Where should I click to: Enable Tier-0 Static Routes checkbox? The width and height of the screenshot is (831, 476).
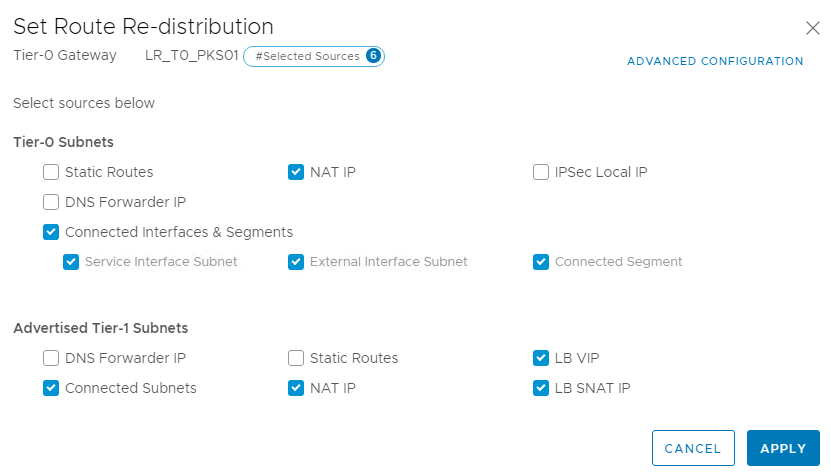[x=51, y=172]
